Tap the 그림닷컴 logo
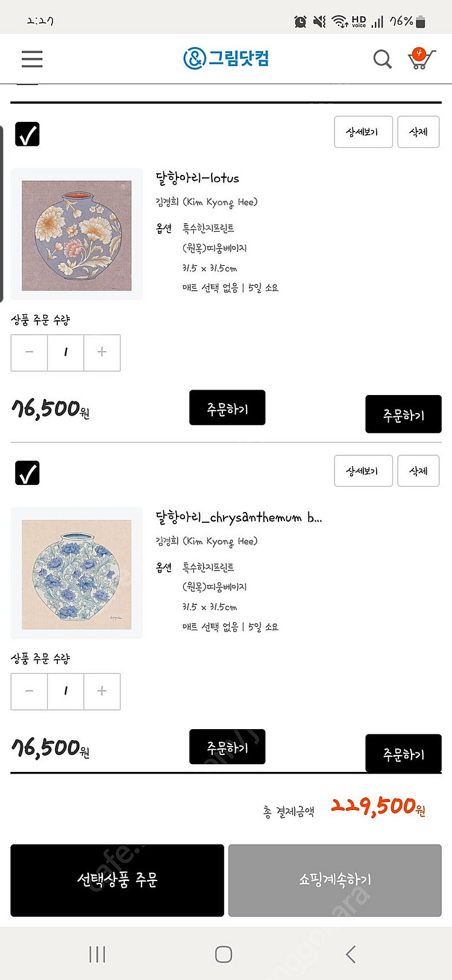 pos(226,58)
